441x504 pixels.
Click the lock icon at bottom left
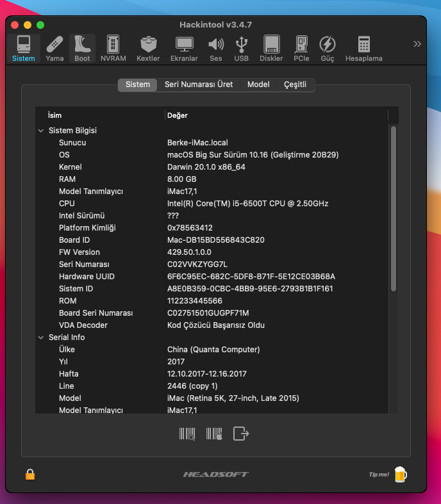pyautogui.click(x=30, y=475)
